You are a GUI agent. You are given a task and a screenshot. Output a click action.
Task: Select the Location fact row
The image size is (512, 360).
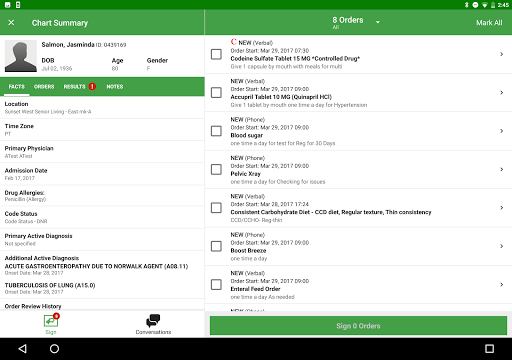coord(102,108)
